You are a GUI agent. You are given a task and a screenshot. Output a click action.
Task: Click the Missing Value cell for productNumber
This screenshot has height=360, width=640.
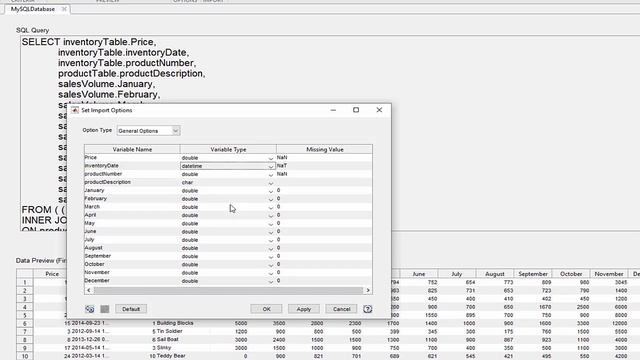(x=324, y=174)
